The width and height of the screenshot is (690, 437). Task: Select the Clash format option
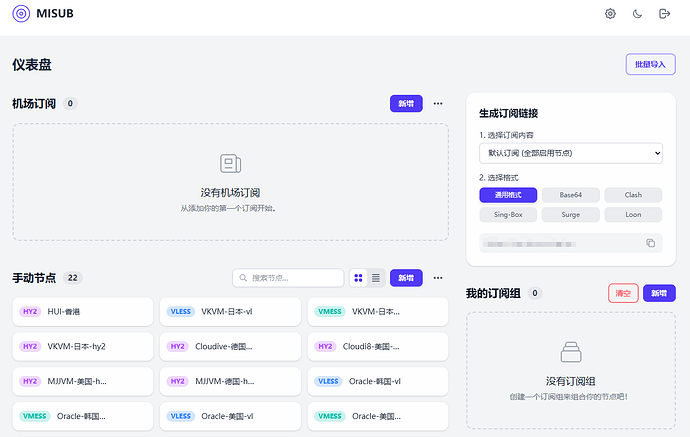click(633, 195)
